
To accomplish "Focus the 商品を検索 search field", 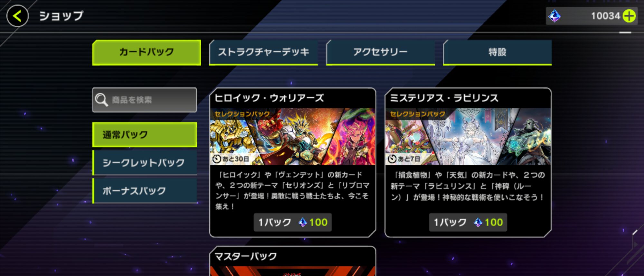I will point(145,100).
